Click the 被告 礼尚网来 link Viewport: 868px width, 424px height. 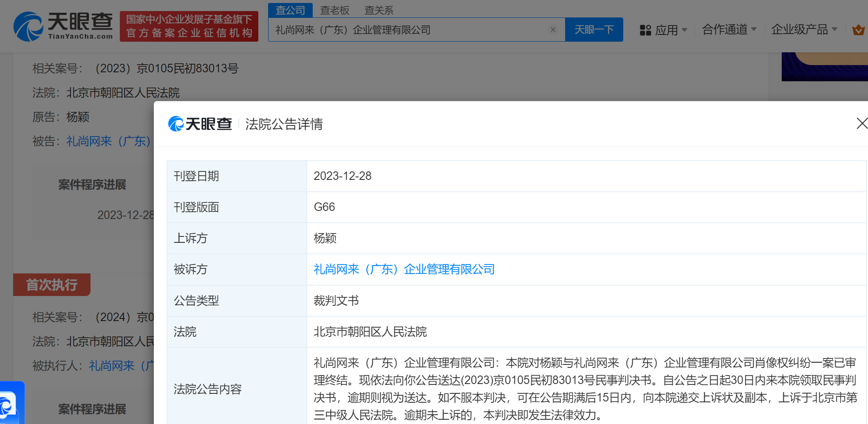coord(109,141)
